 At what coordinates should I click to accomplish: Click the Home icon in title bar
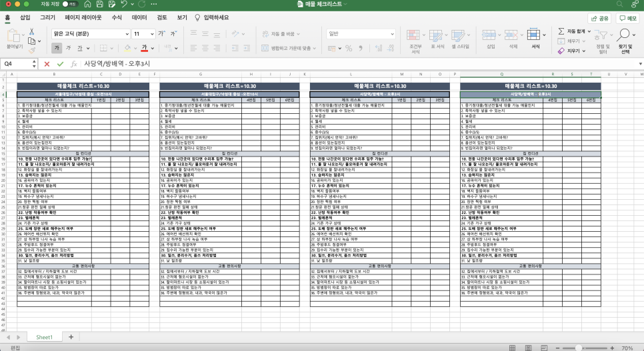pos(87,4)
